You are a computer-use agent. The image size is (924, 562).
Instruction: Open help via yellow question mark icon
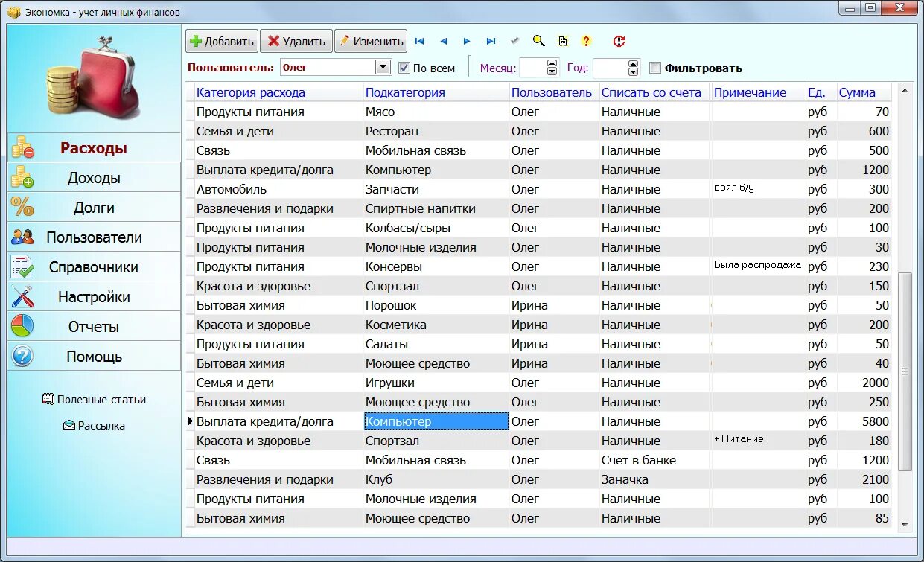coord(586,42)
